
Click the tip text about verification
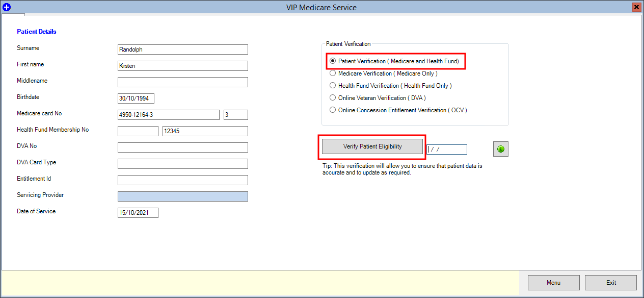tap(403, 169)
